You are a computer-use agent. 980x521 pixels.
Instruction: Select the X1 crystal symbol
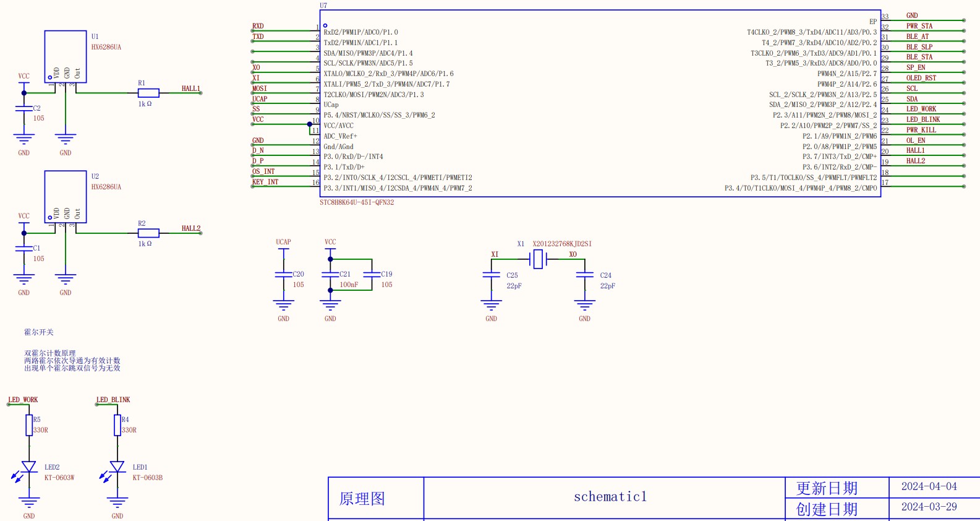tap(539, 259)
